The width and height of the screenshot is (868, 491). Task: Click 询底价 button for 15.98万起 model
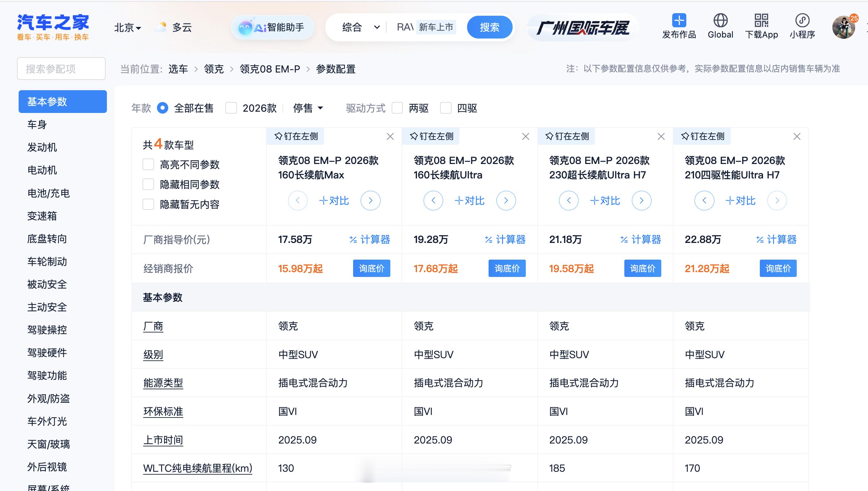click(x=371, y=268)
